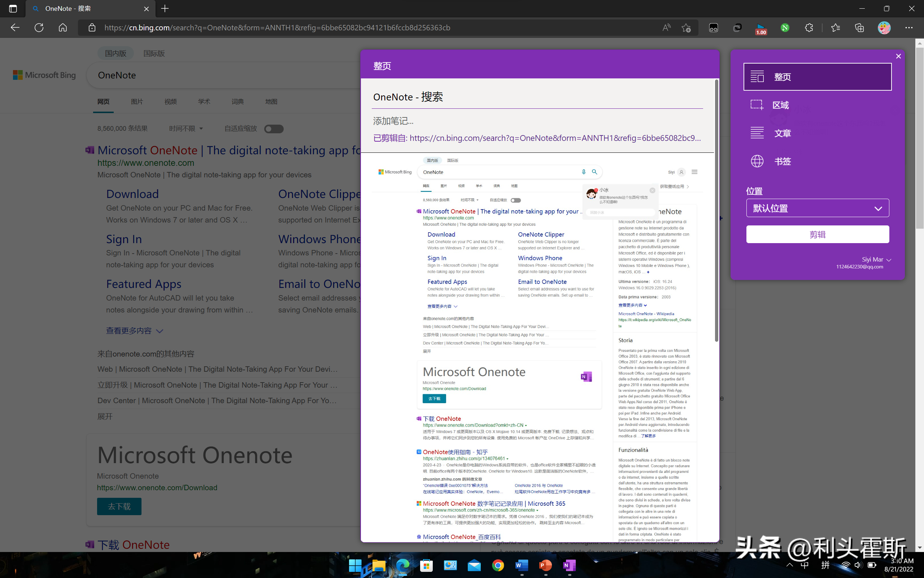924x578 pixels.
Task: Click the clipper preview scrollbar
Action: pyautogui.click(x=716, y=210)
